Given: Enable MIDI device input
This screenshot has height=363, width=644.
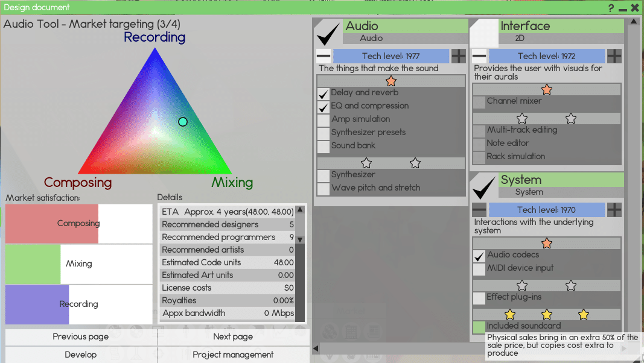Looking at the screenshot, I should 479,269.
